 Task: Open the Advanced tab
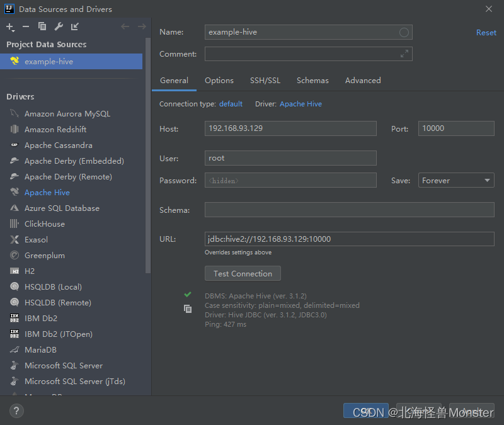coord(363,81)
